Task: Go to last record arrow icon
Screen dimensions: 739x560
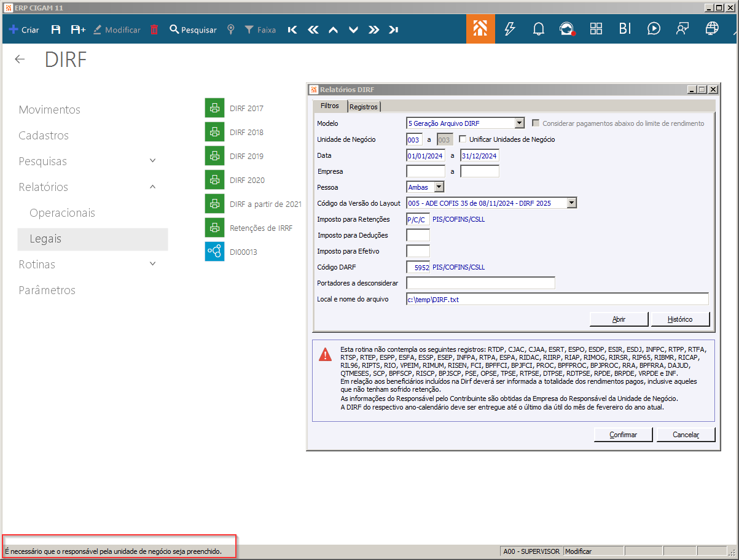Action: (x=394, y=29)
